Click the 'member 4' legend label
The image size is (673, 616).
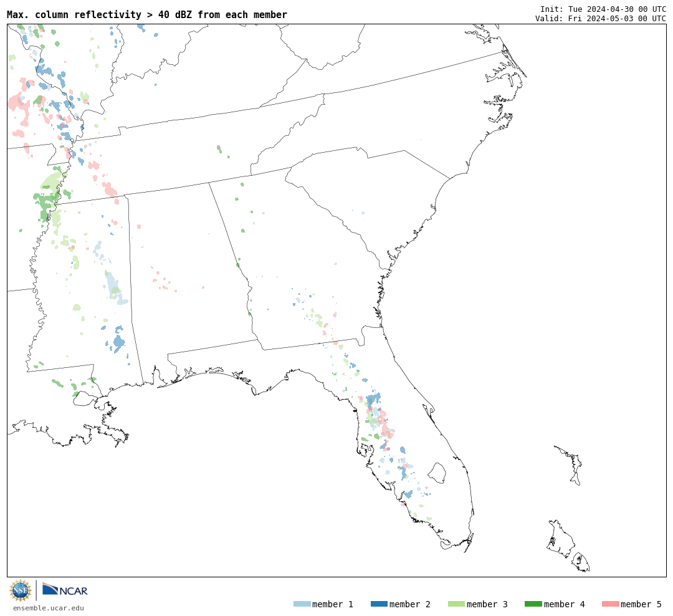(x=564, y=604)
